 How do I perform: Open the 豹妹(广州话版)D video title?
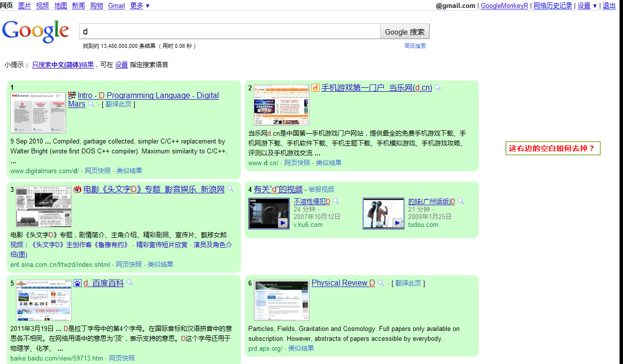431,201
